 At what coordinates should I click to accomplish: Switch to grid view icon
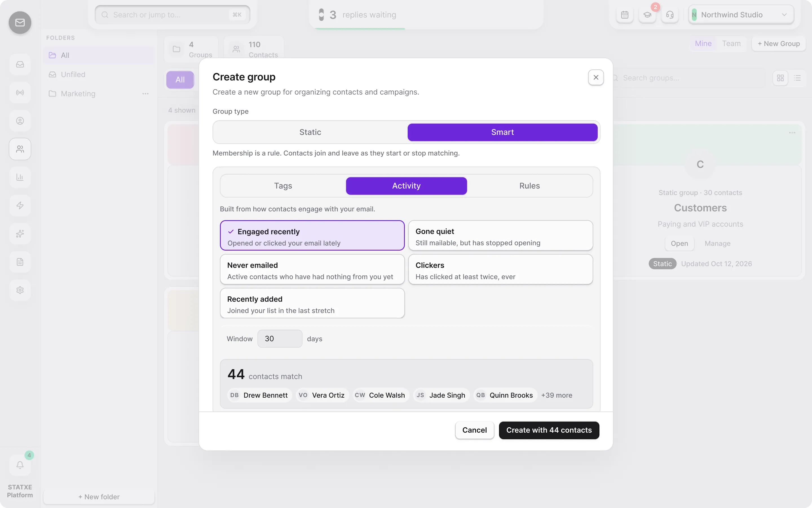pyautogui.click(x=780, y=78)
